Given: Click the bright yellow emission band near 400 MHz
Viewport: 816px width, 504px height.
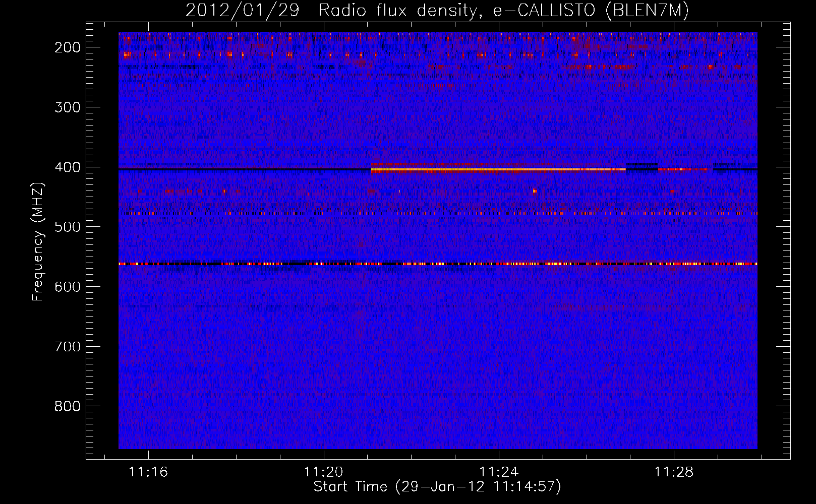Looking at the screenshot, I should pos(498,170).
